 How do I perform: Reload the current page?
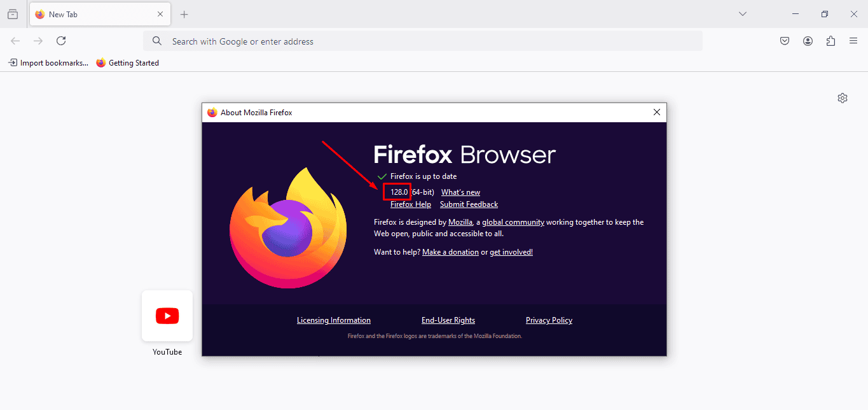(x=61, y=41)
